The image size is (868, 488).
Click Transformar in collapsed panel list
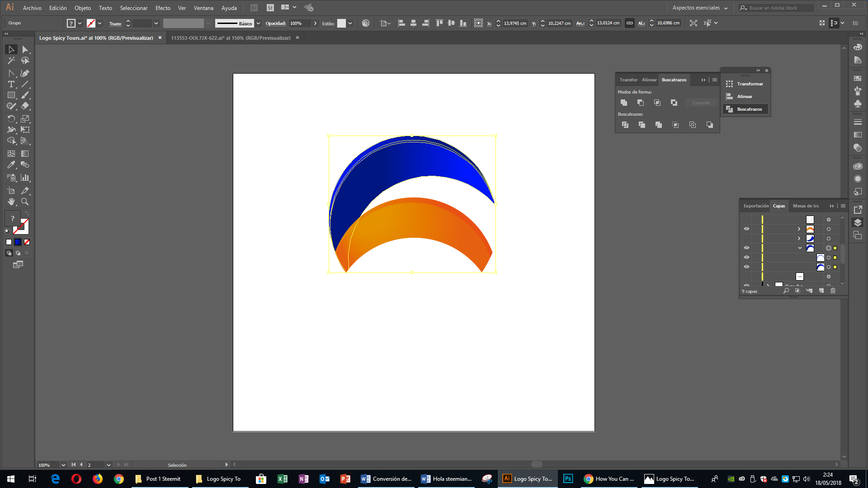(x=745, y=84)
